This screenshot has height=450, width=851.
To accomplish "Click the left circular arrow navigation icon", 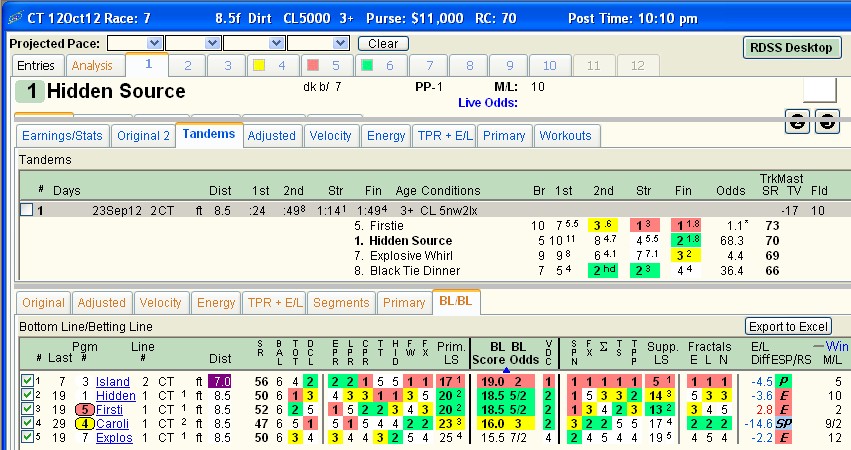I will (x=797, y=121).
